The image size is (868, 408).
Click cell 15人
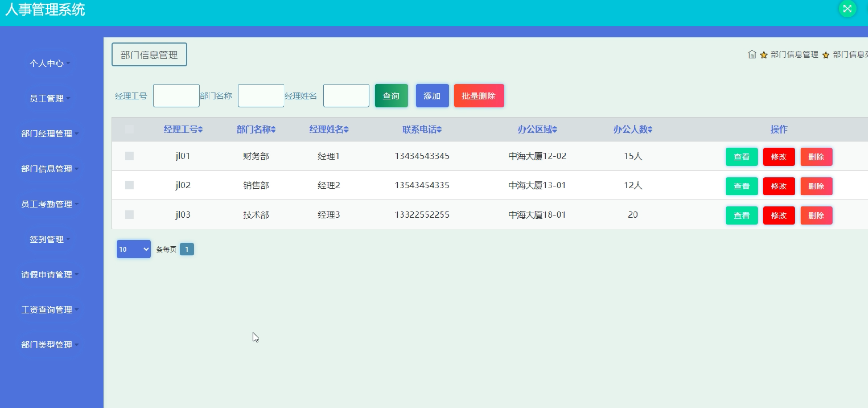click(633, 156)
